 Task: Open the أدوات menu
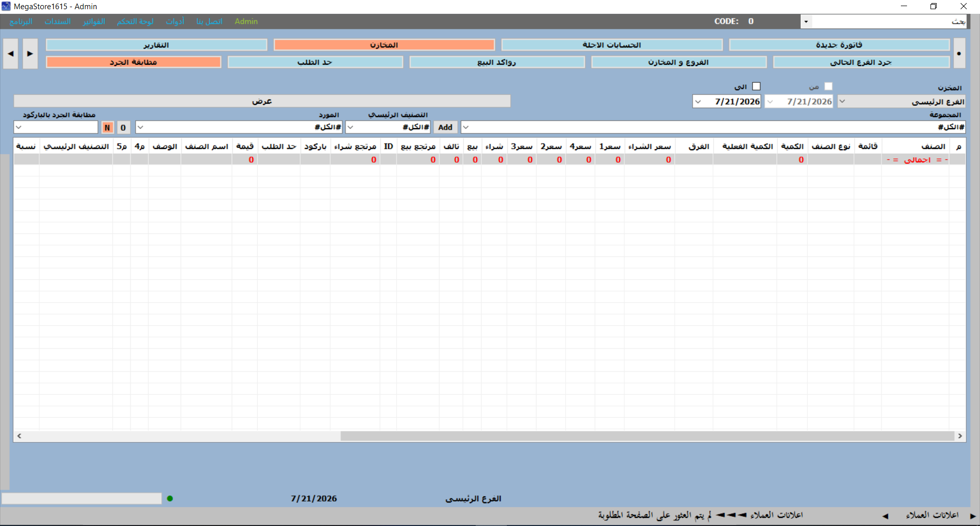[x=175, y=21]
